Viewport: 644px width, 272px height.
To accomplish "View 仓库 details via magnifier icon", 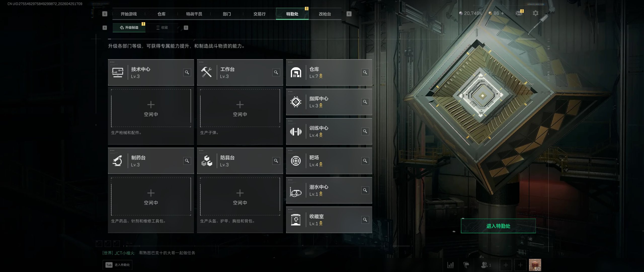I will point(365,73).
